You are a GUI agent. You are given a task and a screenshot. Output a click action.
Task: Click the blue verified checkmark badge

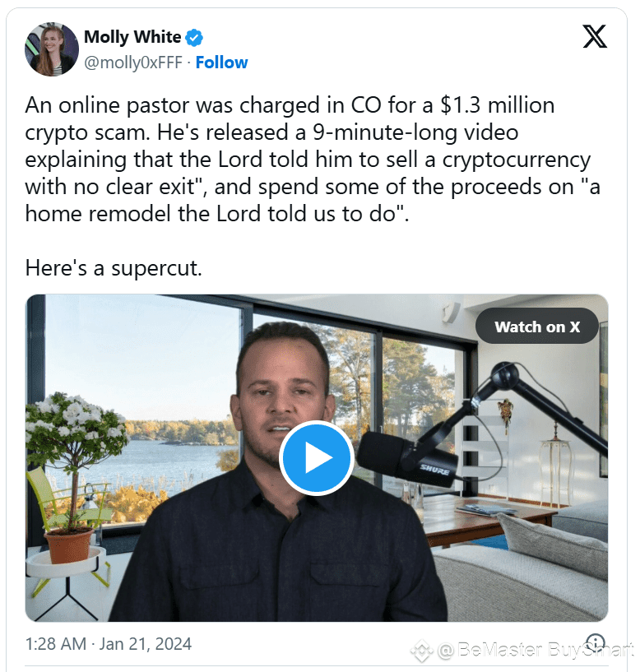pos(194,37)
